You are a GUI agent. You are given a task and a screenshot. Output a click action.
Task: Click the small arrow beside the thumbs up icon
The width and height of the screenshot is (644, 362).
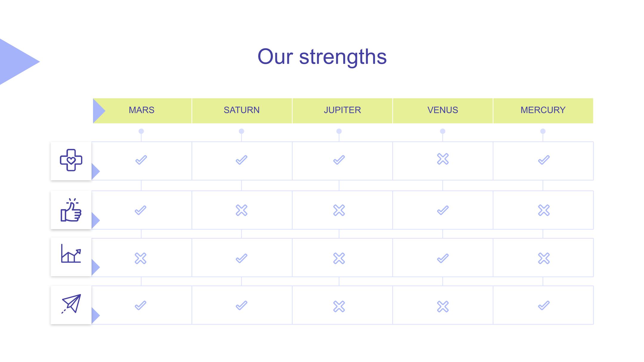pos(95,220)
